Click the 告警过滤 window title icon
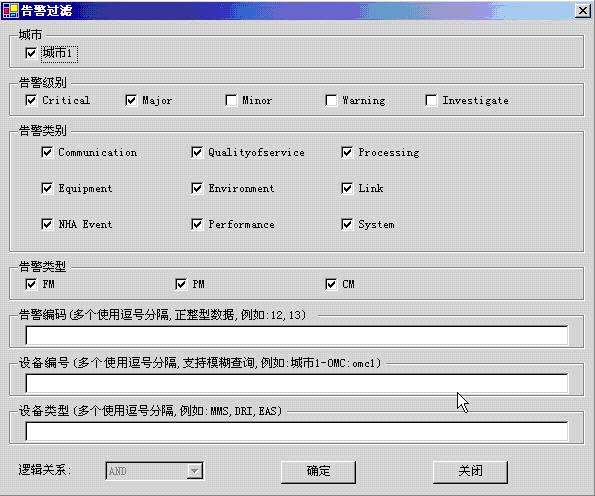 [x=11, y=11]
